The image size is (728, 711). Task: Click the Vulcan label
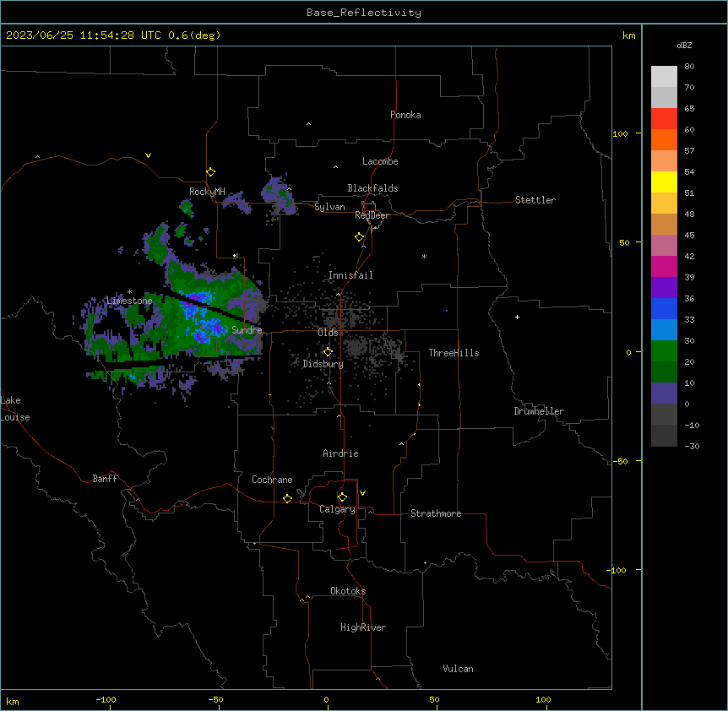click(458, 669)
